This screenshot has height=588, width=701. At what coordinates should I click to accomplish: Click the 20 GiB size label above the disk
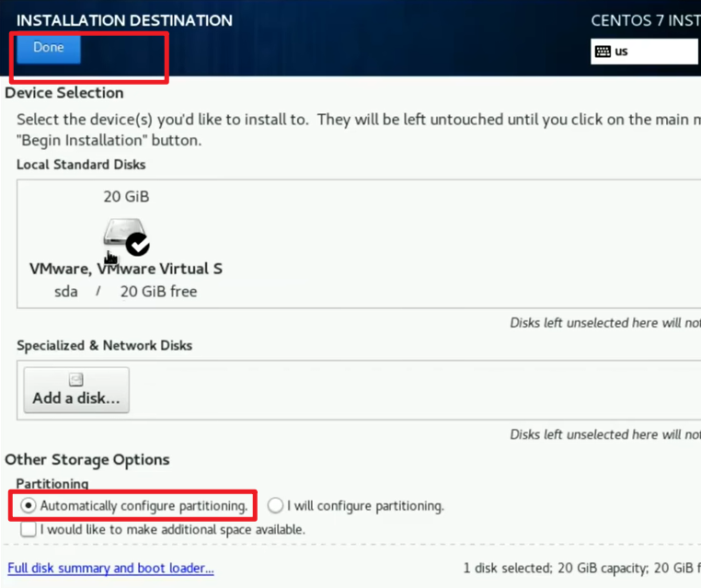[x=126, y=196]
